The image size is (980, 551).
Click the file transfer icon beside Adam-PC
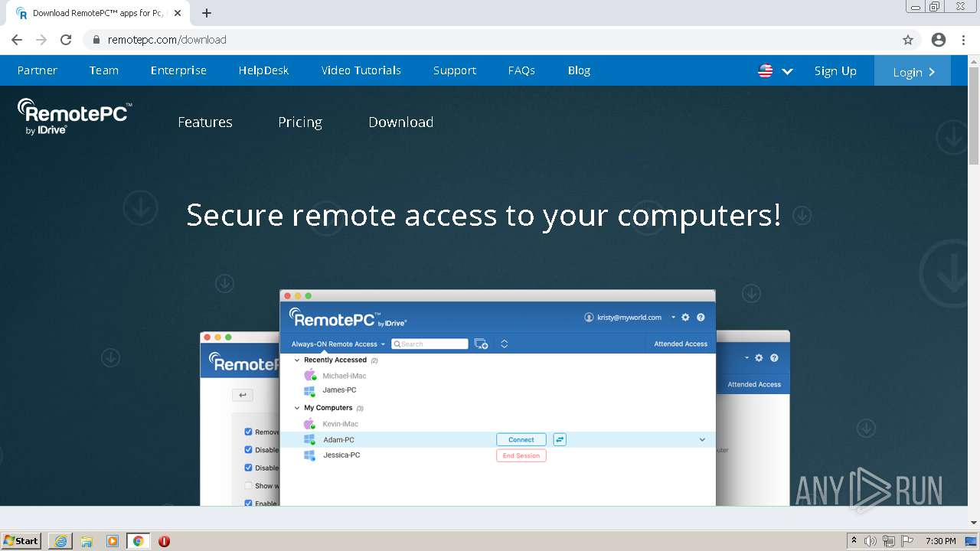[x=560, y=440]
